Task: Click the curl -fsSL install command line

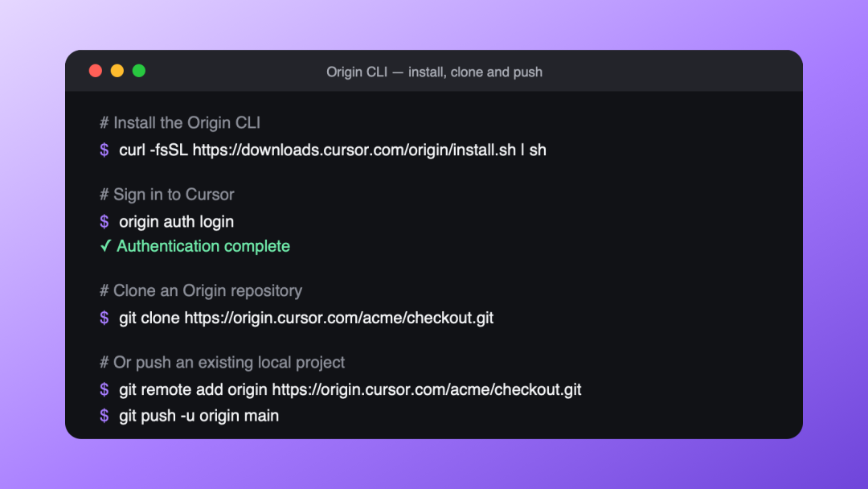Action: 333,150
